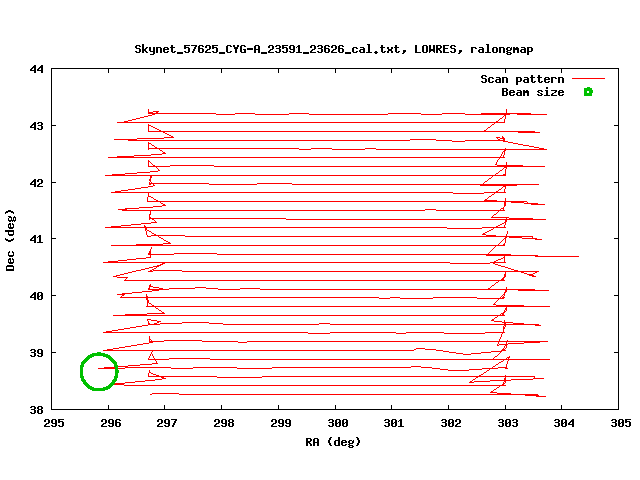Screen dimensions: 640x480
Task: Click the x-axis tick label 303
Action: tap(507, 423)
